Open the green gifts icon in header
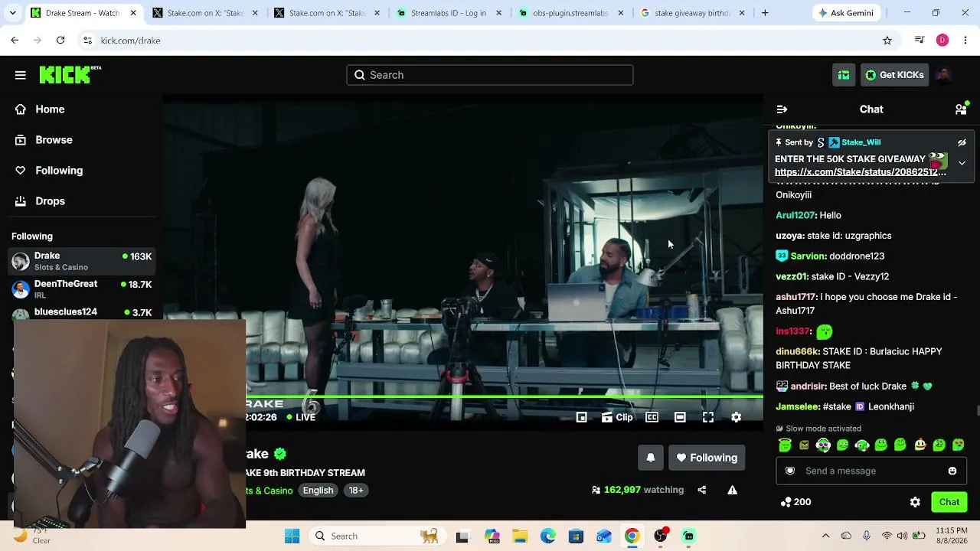The width and height of the screenshot is (980, 551). (x=844, y=75)
